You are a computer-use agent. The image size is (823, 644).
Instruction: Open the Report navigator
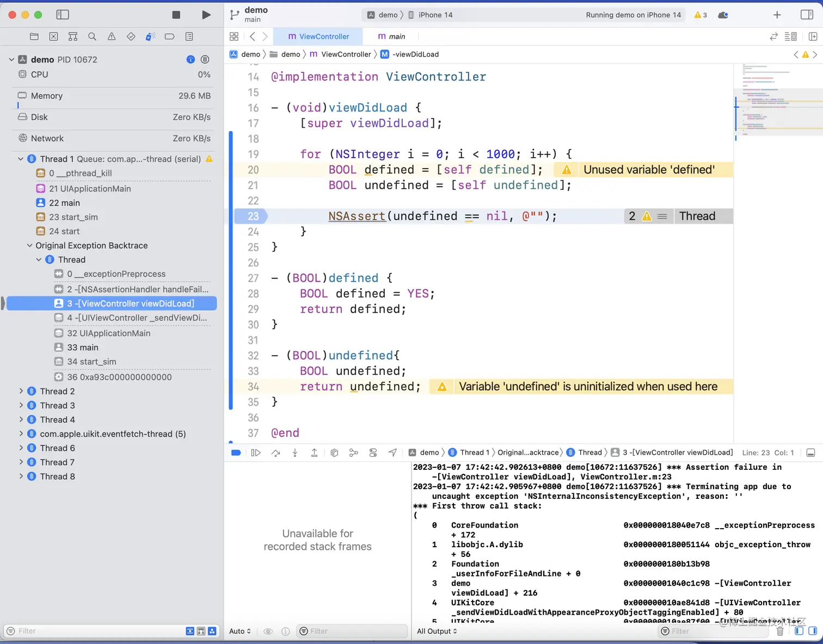tap(189, 36)
